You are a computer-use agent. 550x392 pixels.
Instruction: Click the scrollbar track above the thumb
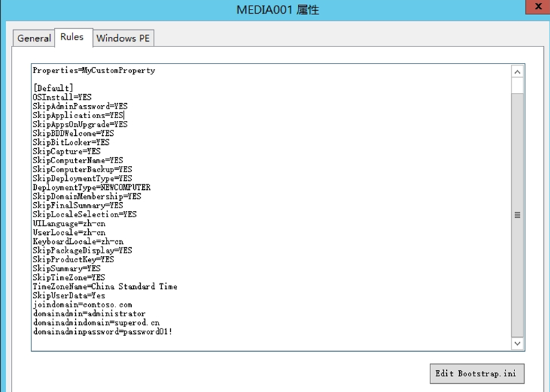[x=517, y=85]
